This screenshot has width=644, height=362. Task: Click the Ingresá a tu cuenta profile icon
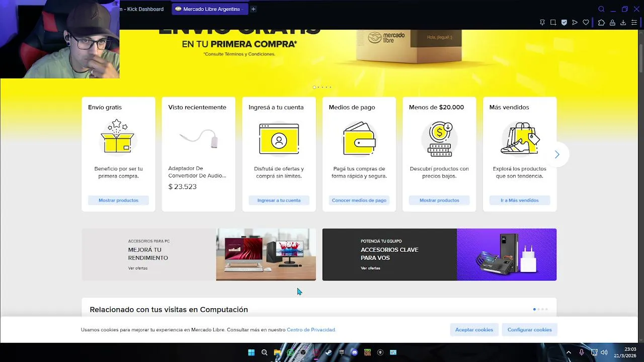pos(279,139)
